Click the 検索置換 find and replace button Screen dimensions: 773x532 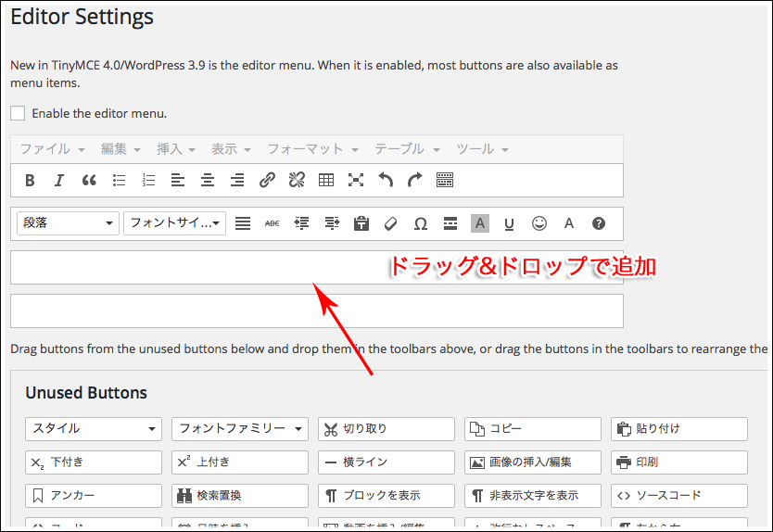click(239, 496)
